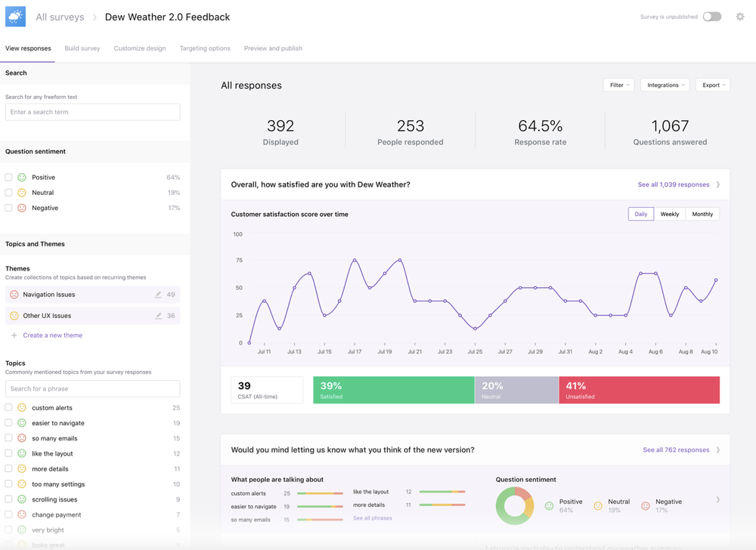
Task: Switch to the View responses tab
Action: [x=28, y=48]
